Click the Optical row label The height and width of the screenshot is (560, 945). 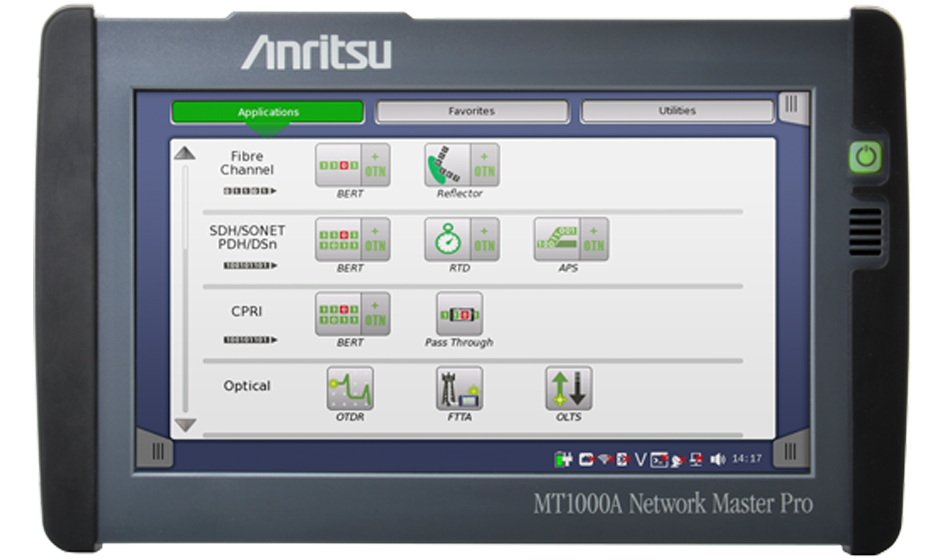click(x=246, y=386)
